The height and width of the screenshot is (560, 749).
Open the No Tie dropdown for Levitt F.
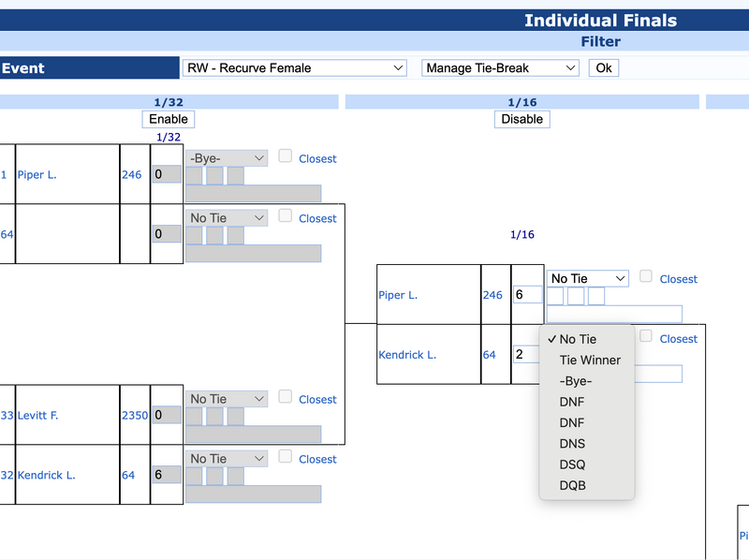[227, 399]
